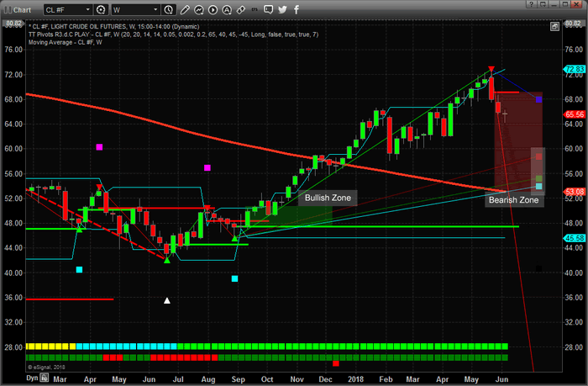Screen dimensions: 588x386
Task: Open the alerts 'A' circle menu
Action: point(227,10)
